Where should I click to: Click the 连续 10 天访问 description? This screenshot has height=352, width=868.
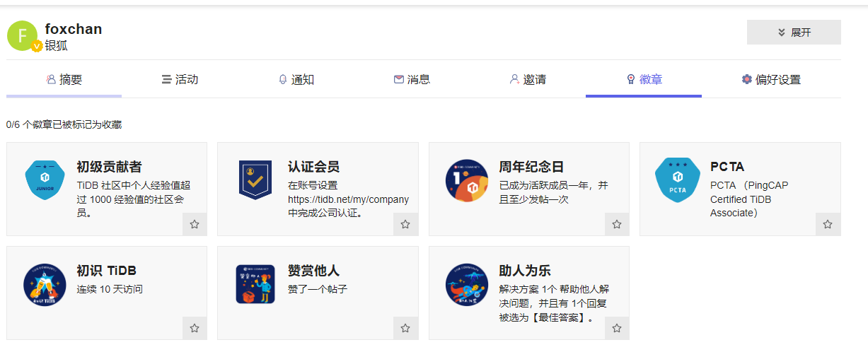pos(110,289)
